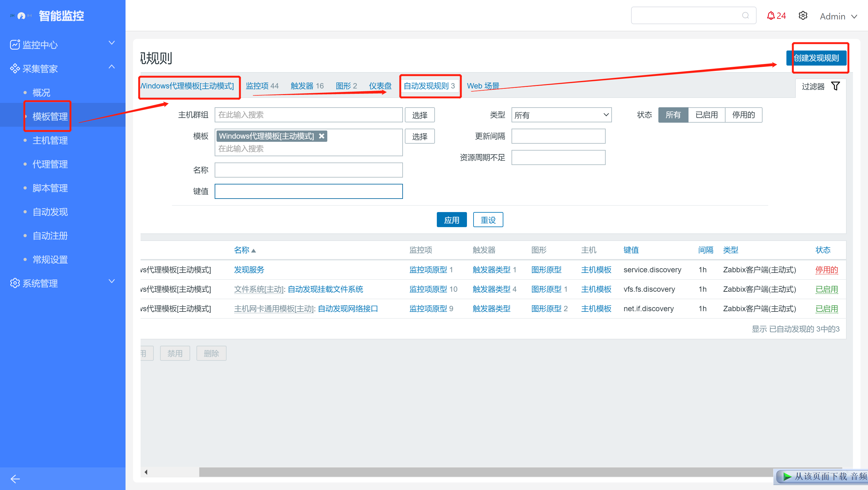
Task: Open 主机管理 in sidebar
Action: click(x=50, y=141)
